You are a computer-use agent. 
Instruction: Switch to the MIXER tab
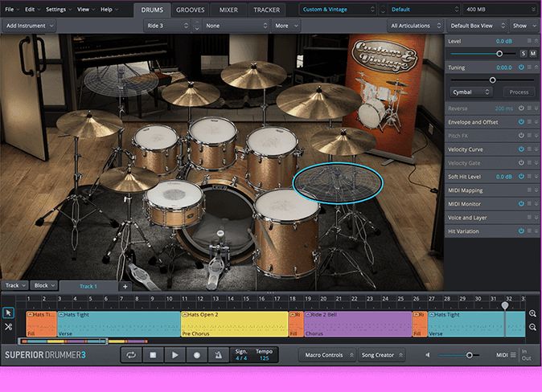[228, 10]
